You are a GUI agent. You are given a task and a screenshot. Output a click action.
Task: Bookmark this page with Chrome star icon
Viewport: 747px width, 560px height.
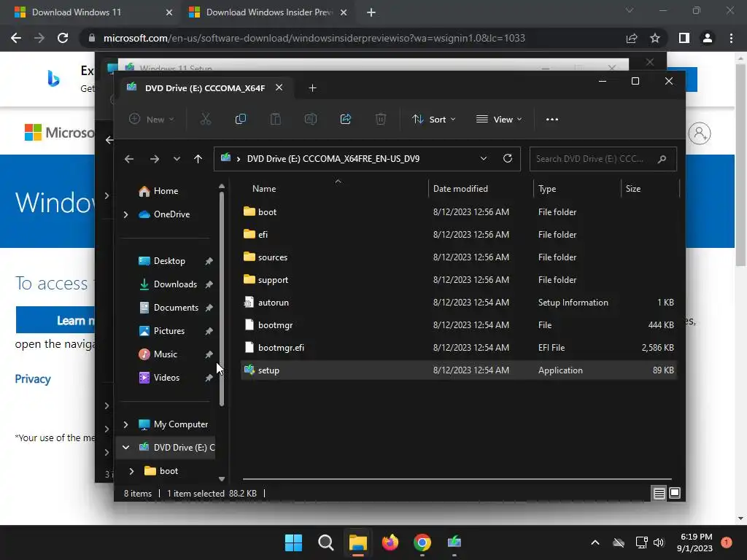(655, 38)
